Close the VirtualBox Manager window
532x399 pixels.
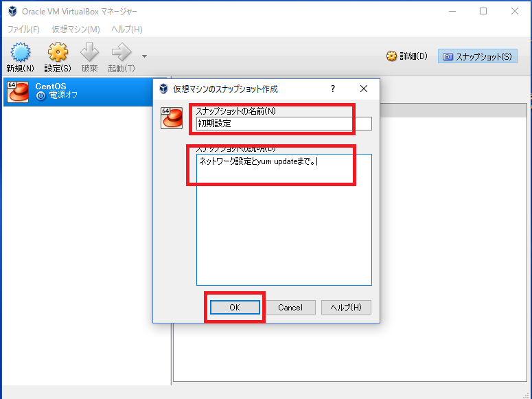[x=515, y=11]
